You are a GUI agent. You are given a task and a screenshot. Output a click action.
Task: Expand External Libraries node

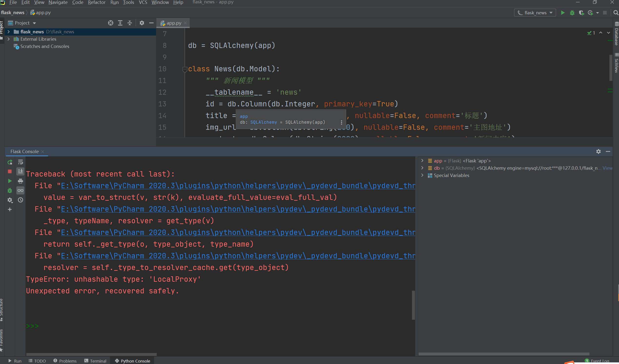click(x=9, y=39)
